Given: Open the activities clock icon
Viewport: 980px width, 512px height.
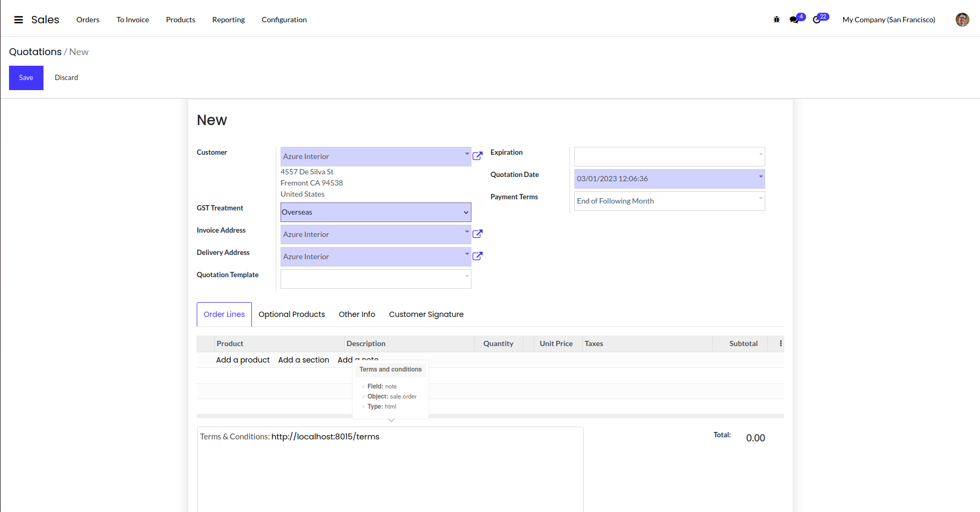Looking at the screenshot, I should tap(817, 20).
